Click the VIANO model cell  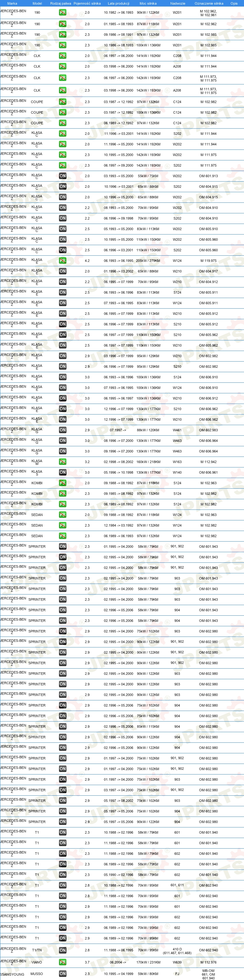tap(37, 963)
